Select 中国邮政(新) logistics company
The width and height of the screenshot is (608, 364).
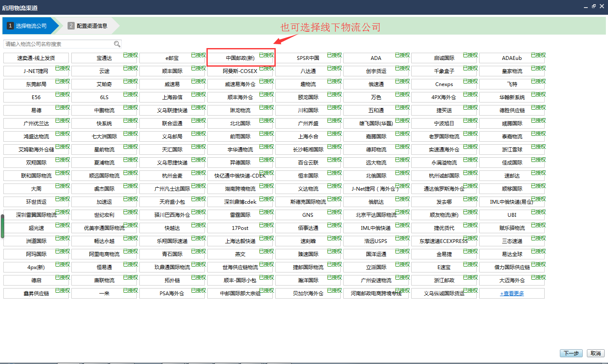(240, 58)
